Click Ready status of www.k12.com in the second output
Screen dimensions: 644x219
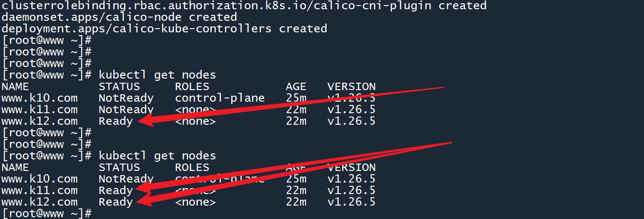click(x=116, y=202)
